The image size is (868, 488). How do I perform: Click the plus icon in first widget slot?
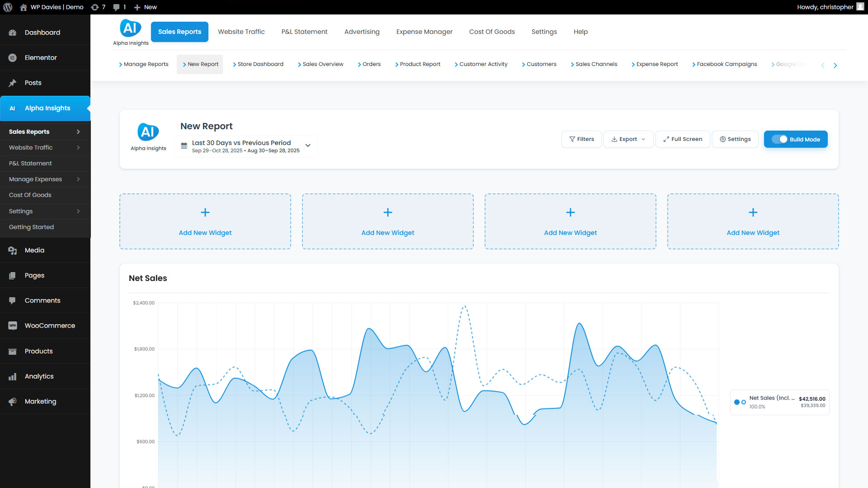[x=205, y=212]
